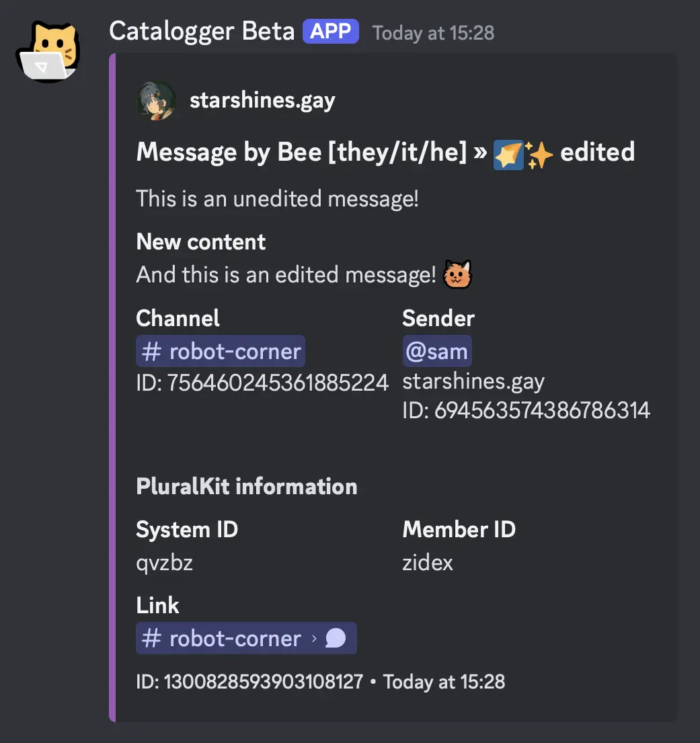700x743 pixels.
Task: Click the Member ID value zidex
Action: (x=428, y=562)
